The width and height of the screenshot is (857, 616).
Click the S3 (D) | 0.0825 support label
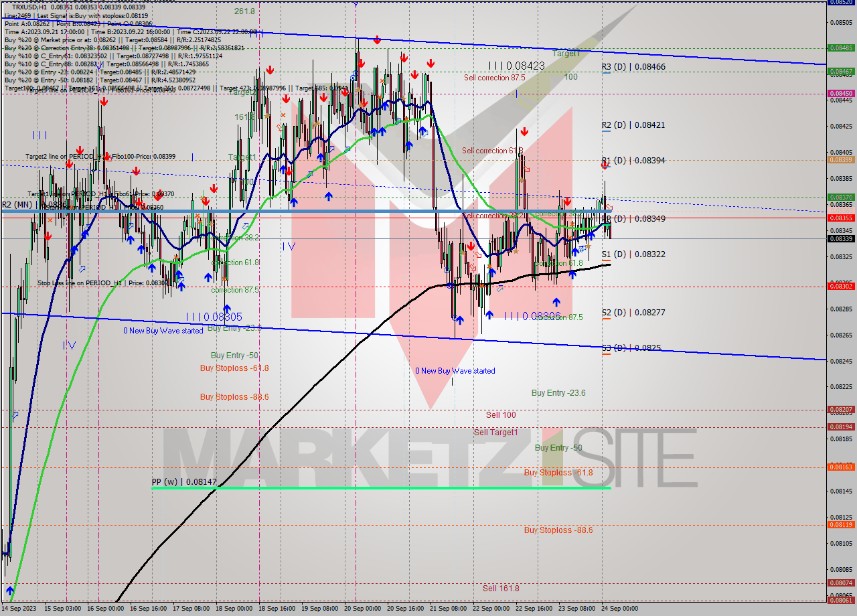pos(631,348)
